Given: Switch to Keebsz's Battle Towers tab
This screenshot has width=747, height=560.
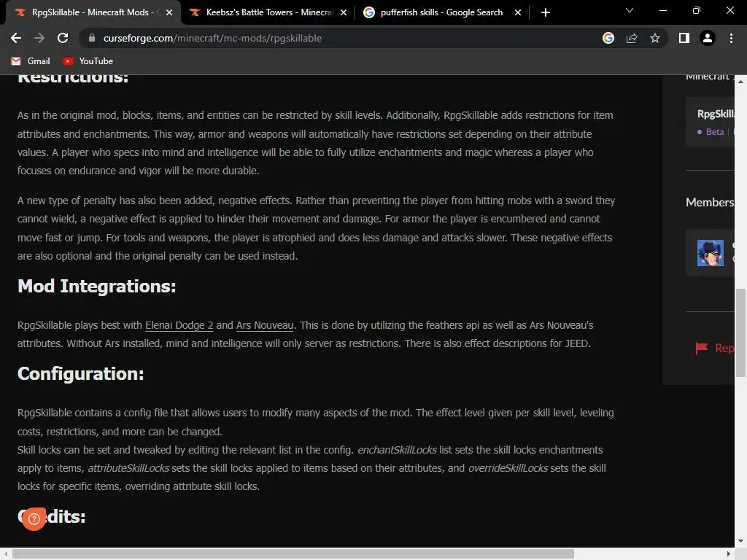Looking at the screenshot, I should [268, 12].
